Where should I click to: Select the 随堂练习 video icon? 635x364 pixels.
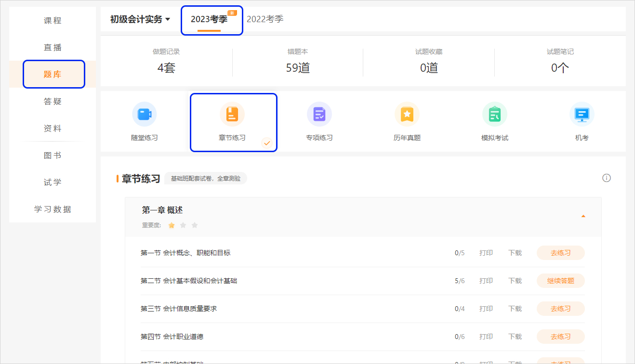(144, 114)
